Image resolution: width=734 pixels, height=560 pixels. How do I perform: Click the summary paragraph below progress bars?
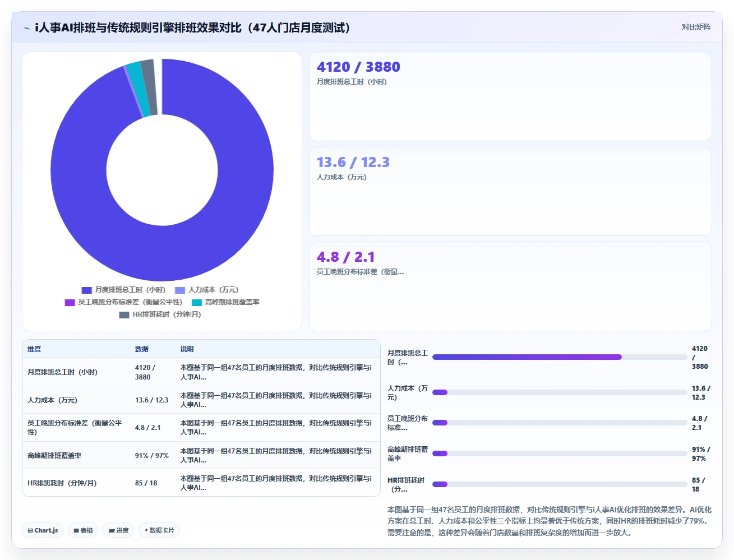550,521
